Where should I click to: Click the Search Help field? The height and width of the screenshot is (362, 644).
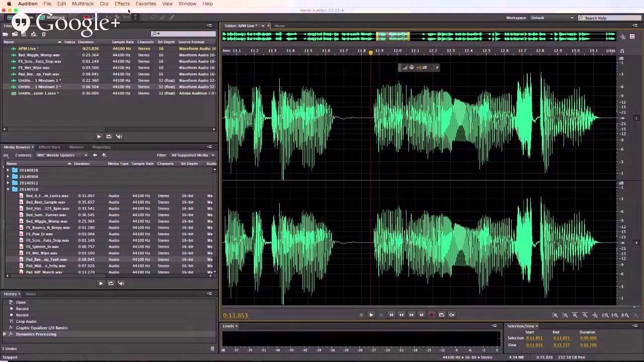(609, 18)
